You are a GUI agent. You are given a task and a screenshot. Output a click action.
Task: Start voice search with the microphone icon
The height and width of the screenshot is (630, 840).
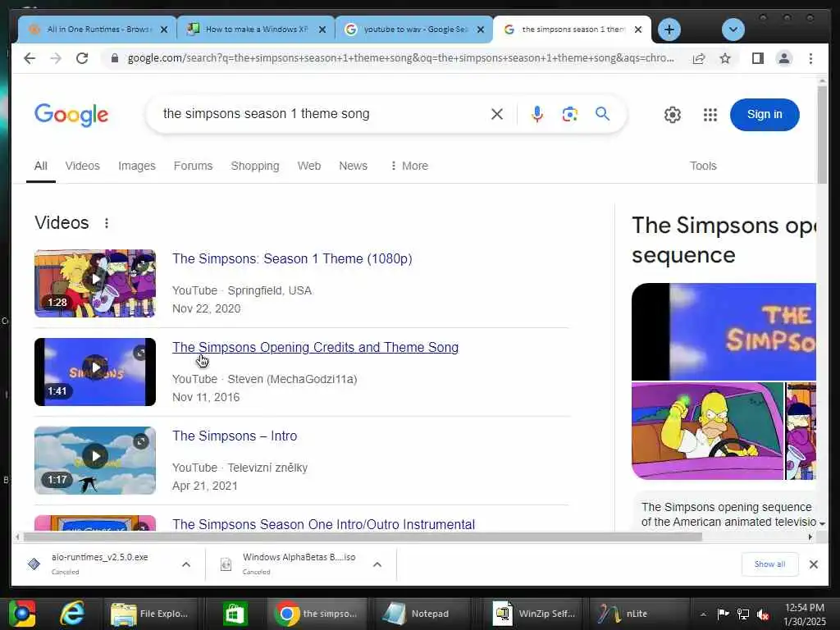coord(537,113)
